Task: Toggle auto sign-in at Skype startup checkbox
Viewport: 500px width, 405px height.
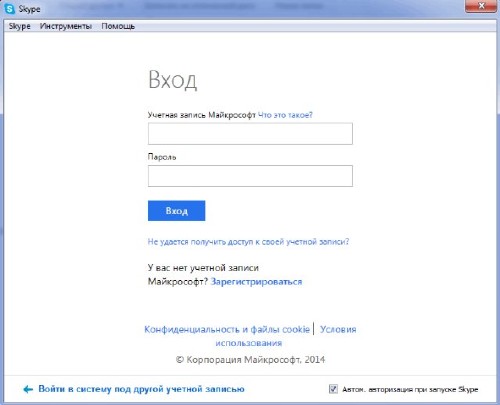Action: pyautogui.click(x=333, y=389)
